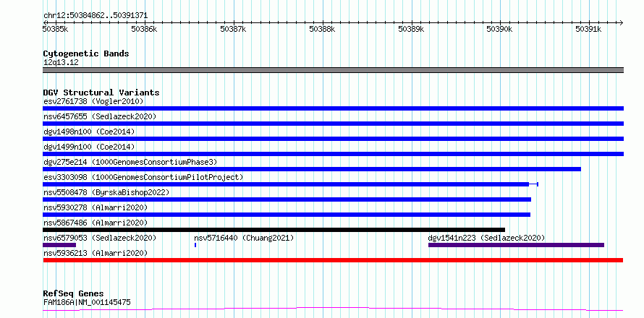The height and width of the screenshot is (318, 644).
Task: Click the dgv275e214 1000GenomesConsortiumPhase3 bar
Action: pos(312,169)
